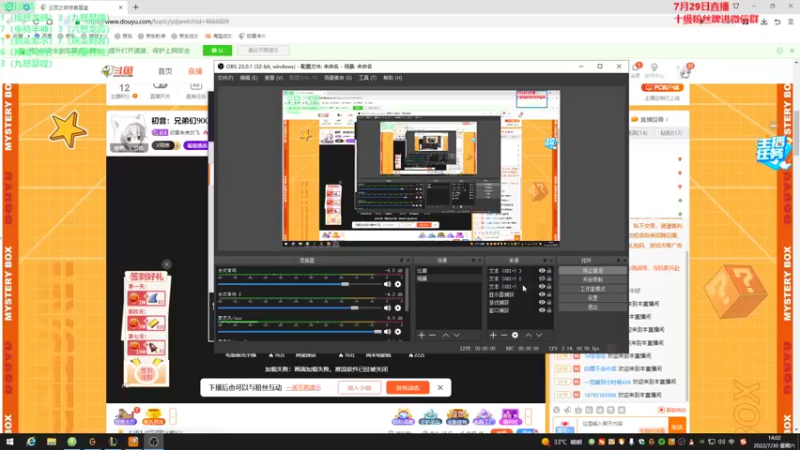Open source properties gear in sources toolbar
800x450 pixels.
click(515, 335)
